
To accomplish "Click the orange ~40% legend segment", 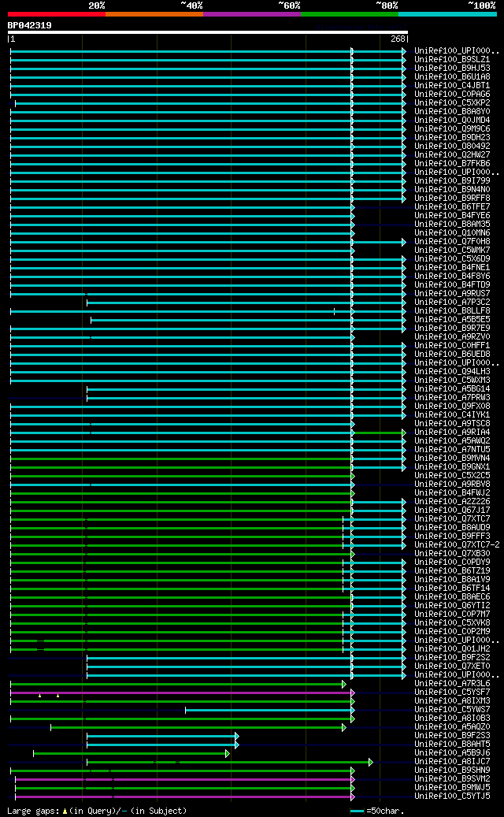I will tap(154, 14).
